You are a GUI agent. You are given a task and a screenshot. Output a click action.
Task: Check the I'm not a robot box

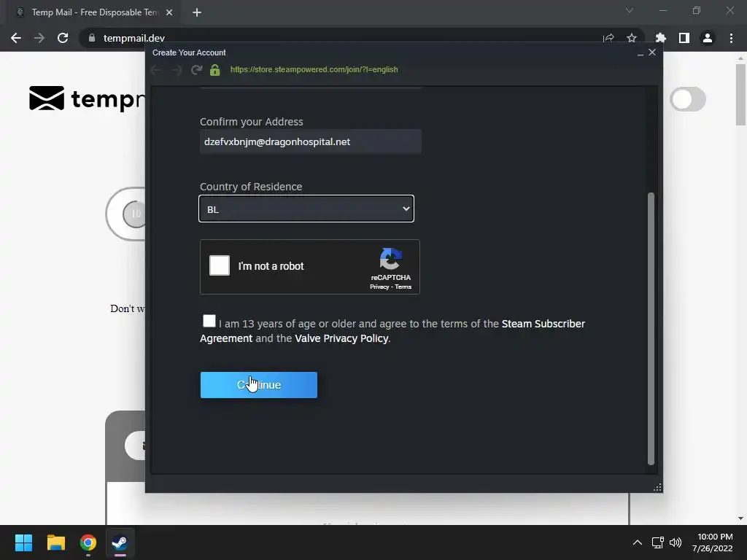click(x=220, y=265)
